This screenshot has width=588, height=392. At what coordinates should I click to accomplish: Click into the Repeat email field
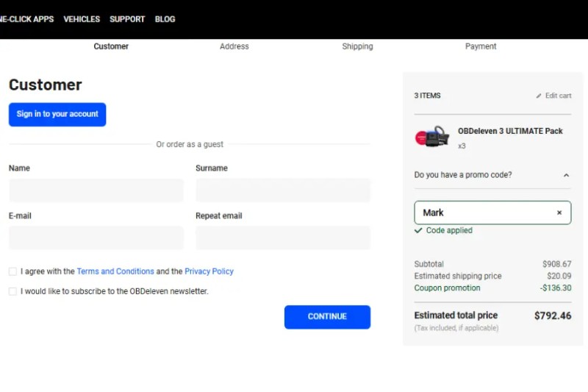click(x=283, y=238)
